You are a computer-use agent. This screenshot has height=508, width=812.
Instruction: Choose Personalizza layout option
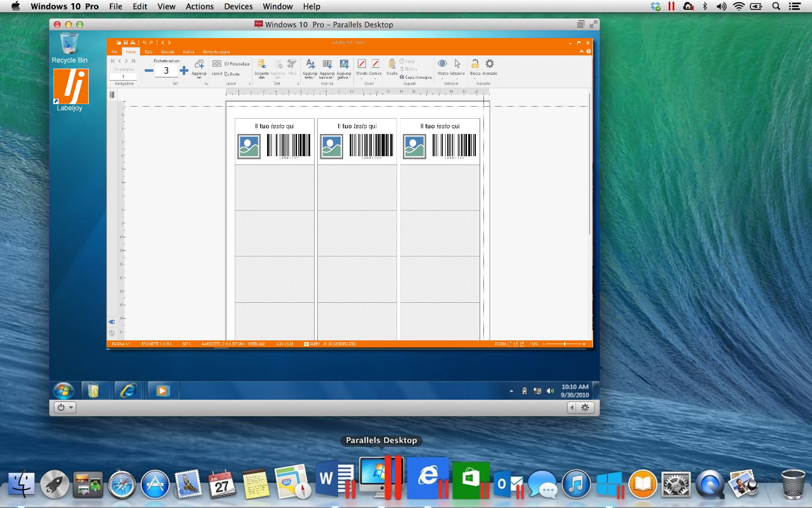(x=237, y=63)
